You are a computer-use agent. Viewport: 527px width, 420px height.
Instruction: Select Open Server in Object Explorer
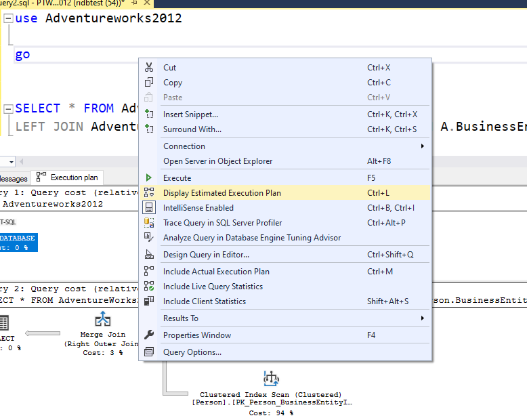285,161
